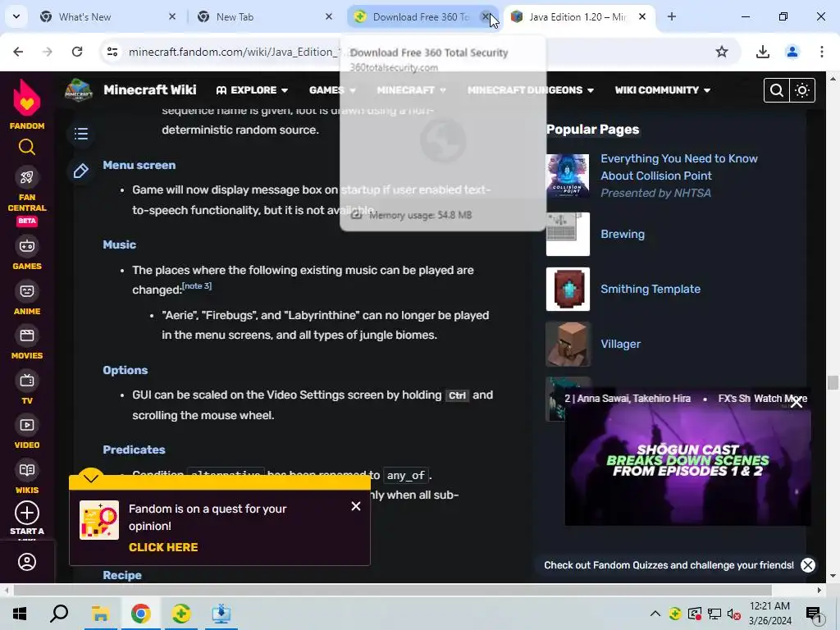Click the Villager thumbnail image
This screenshot has height=630, width=840.
click(x=568, y=344)
